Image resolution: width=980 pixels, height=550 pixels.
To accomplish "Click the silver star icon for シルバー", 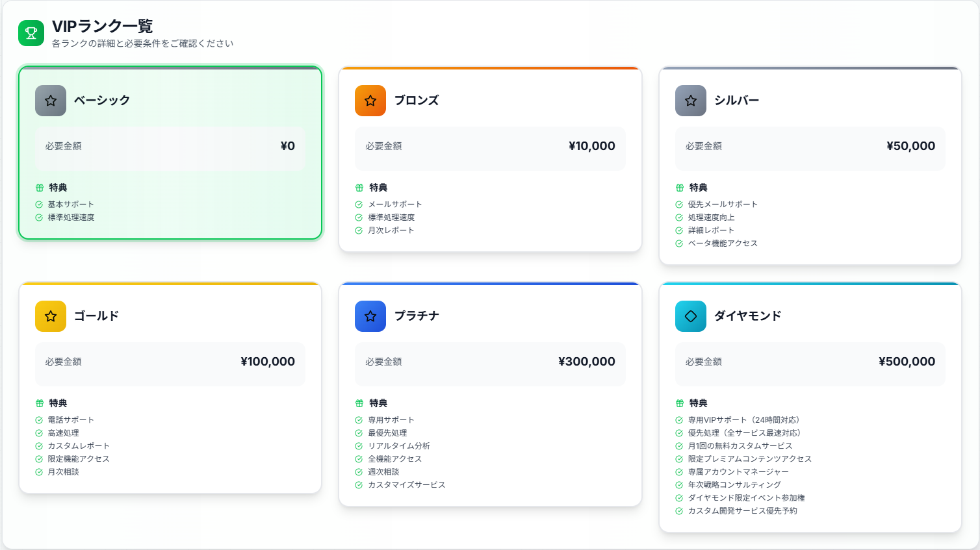I will pyautogui.click(x=690, y=101).
